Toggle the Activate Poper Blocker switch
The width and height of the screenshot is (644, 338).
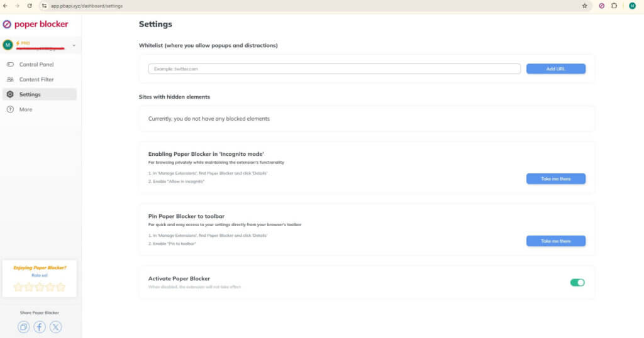[577, 283]
